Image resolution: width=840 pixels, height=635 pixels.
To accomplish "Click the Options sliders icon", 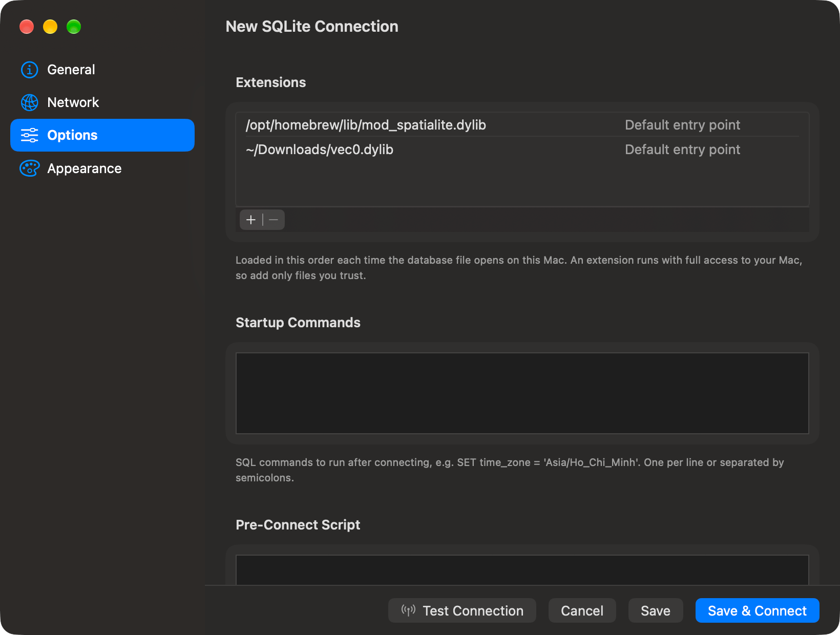I will [x=29, y=135].
